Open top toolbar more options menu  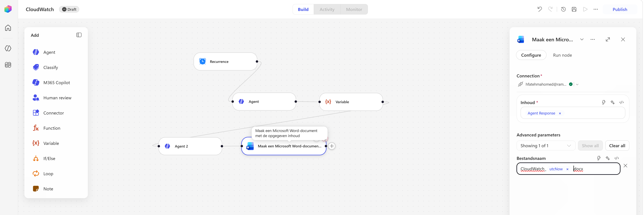596,9
